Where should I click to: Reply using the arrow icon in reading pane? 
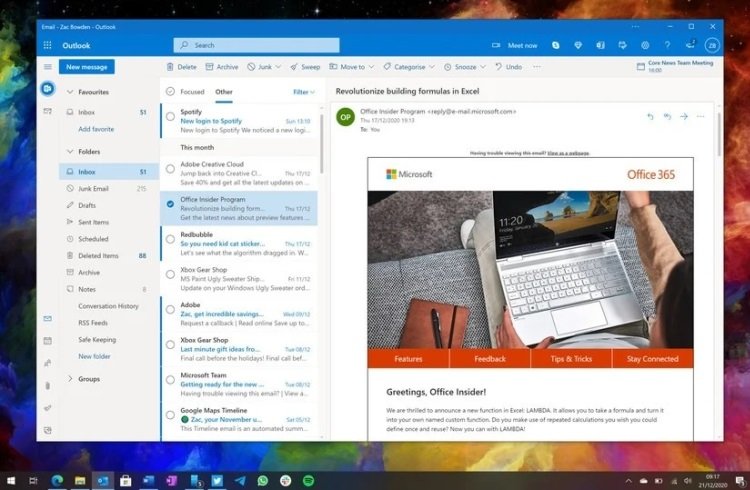click(x=650, y=116)
